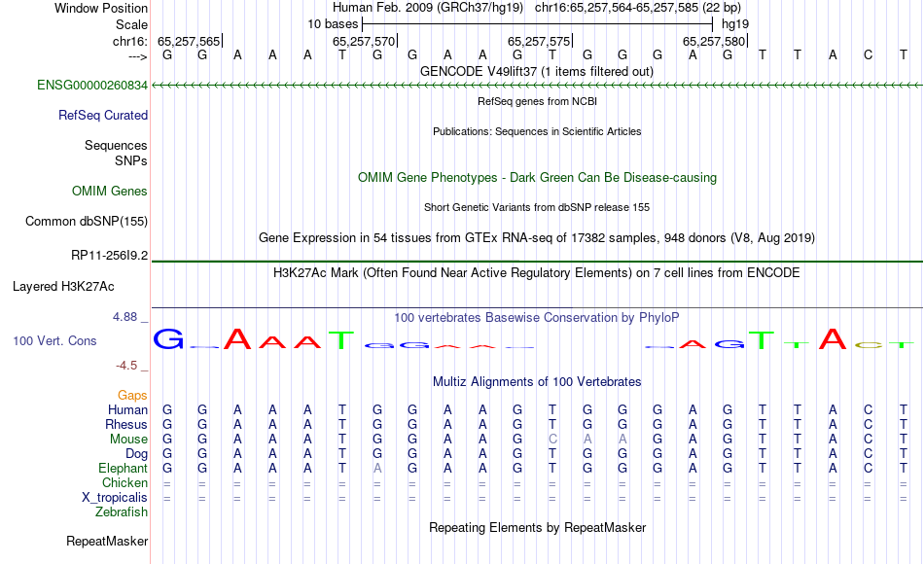
Task: Click the gray A in the Elephant row
Action: coord(377,468)
